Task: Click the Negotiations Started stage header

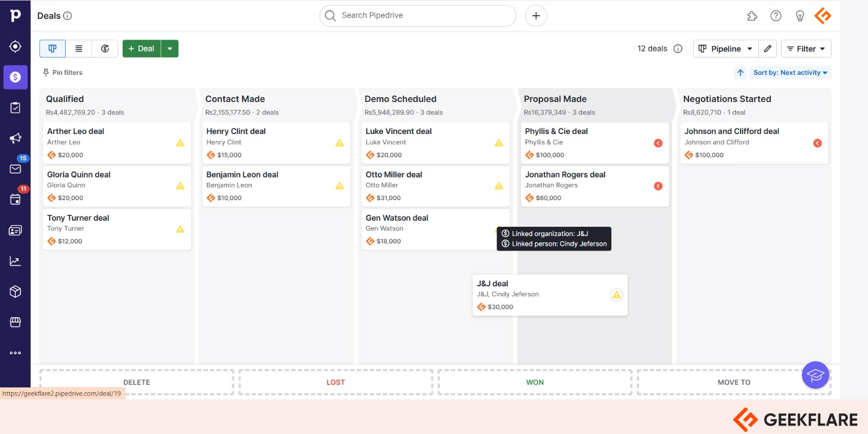Action: tap(754, 105)
